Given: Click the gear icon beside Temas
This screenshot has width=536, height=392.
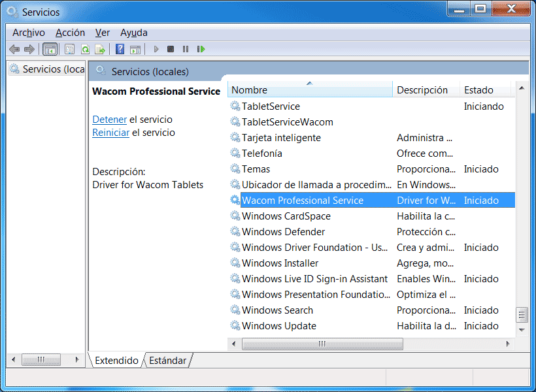Looking at the screenshot, I should (x=235, y=169).
